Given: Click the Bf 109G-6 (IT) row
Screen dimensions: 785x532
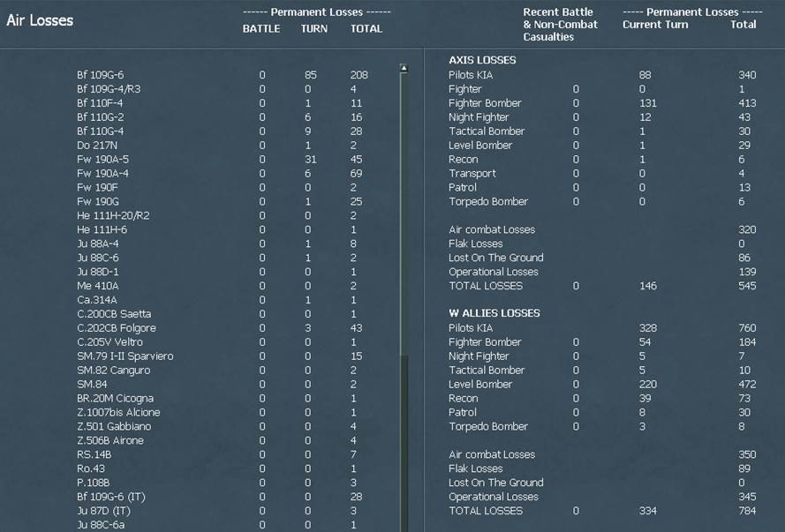Looking at the screenshot, I should coord(223,497).
